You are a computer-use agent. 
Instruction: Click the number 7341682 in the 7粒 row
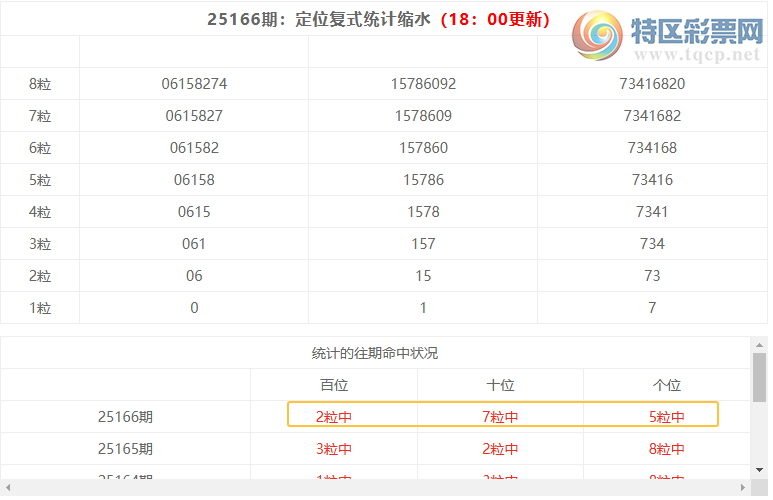click(652, 116)
